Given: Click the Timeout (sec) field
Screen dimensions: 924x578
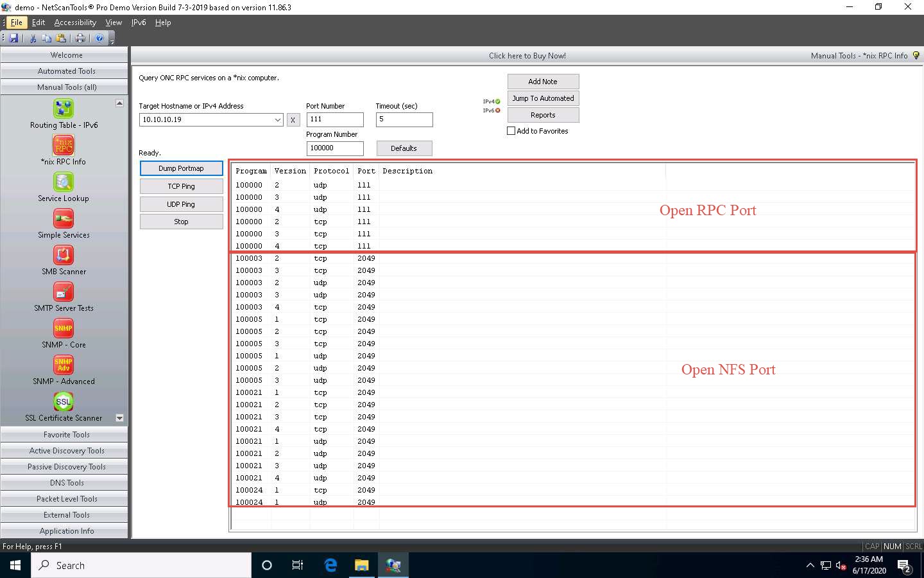Looking at the screenshot, I should pyautogui.click(x=404, y=119).
